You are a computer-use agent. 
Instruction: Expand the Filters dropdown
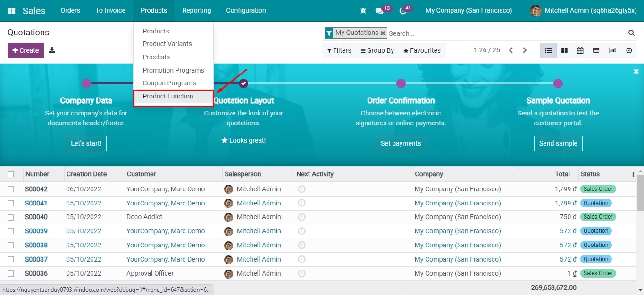[x=339, y=50]
